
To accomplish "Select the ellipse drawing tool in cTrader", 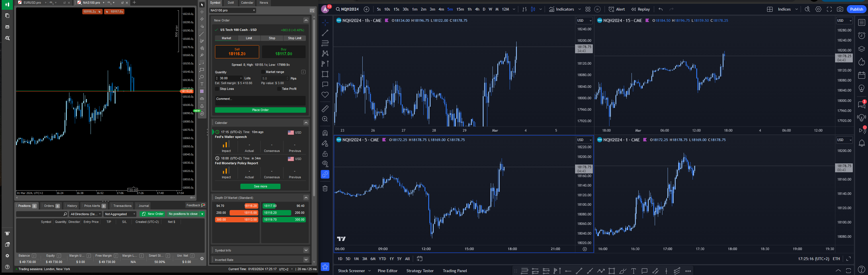I will pos(202,77).
